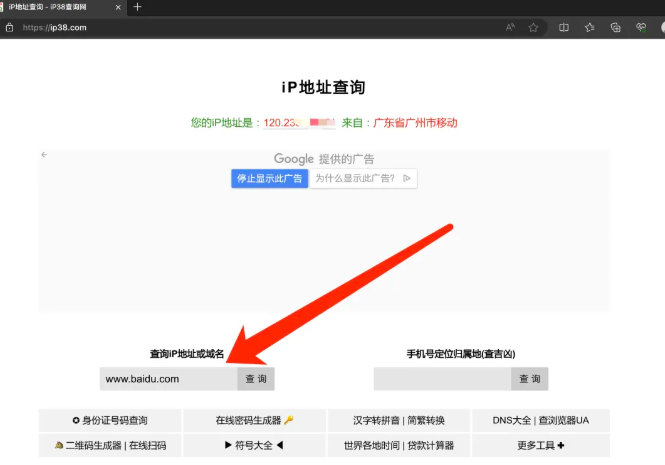Open a new tab with plus button
665x465 pixels.
coord(137,7)
